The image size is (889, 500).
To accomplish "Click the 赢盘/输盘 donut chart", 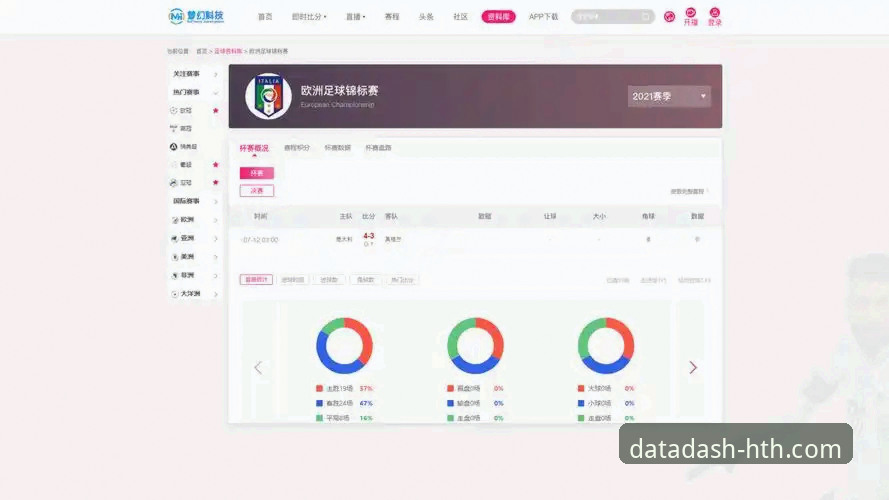I will pyautogui.click(x=475, y=345).
